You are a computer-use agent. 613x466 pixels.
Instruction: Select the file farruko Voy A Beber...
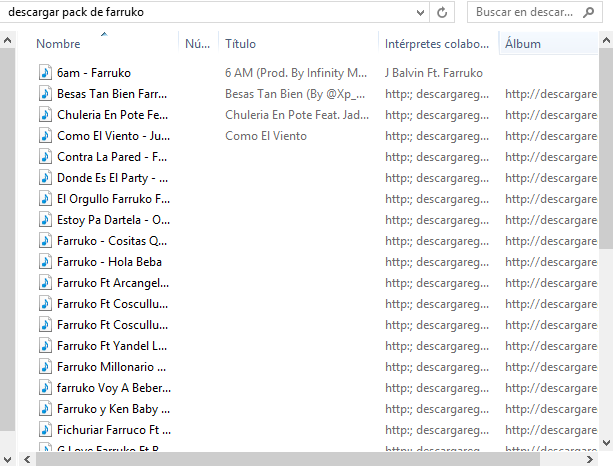pos(114,388)
